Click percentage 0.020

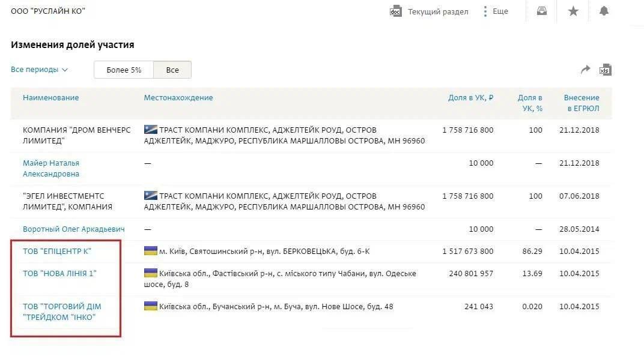tap(532, 306)
